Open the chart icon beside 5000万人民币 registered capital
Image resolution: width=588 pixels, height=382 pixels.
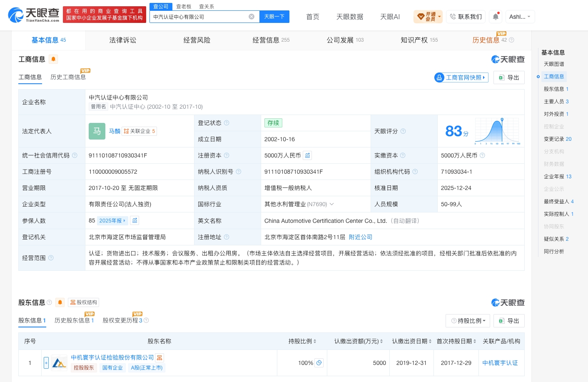[x=307, y=155]
